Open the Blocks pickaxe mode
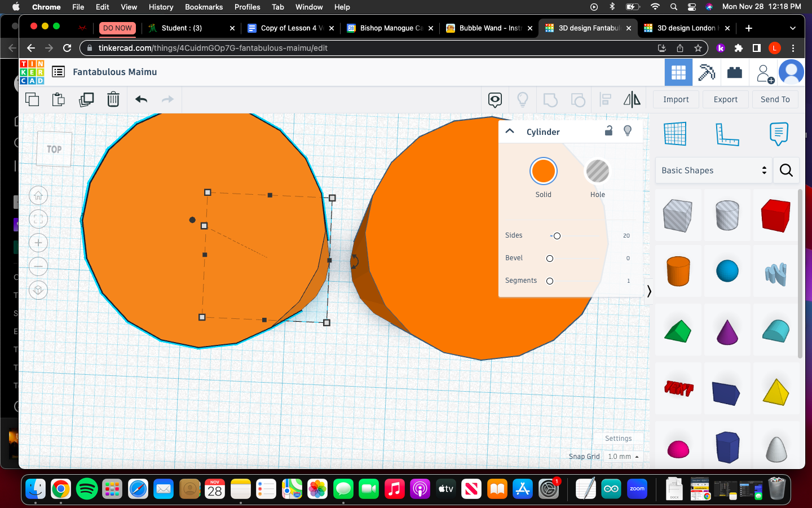The height and width of the screenshot is (508, 812). [x=707, y=72]
